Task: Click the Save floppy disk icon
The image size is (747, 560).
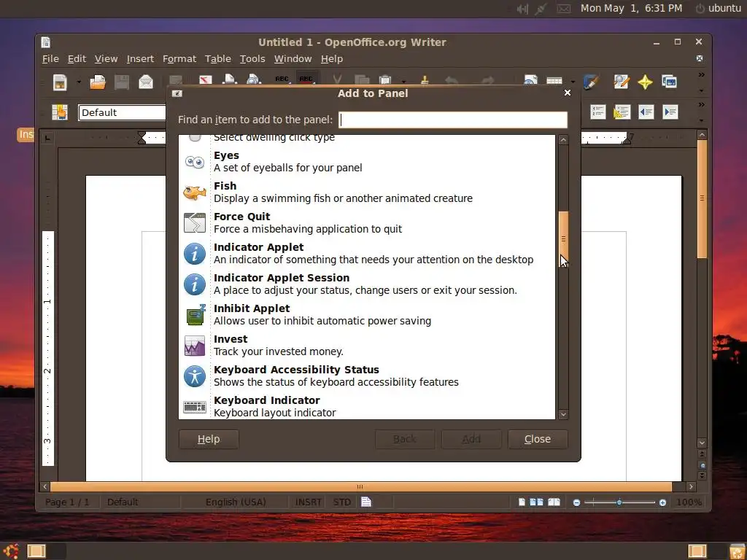Action: click(x=122, y=82)
